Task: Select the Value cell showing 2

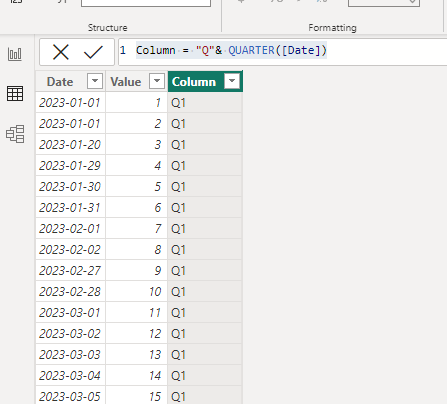Action: point(136,124)
